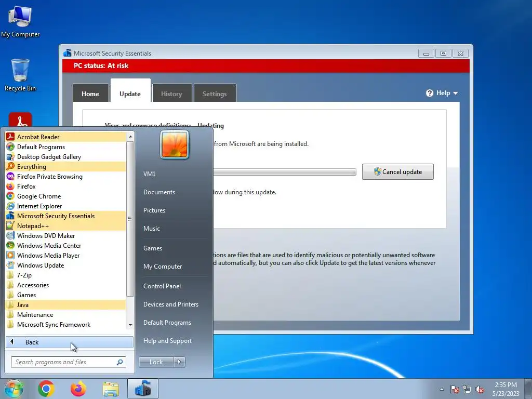532x399 pixels.
Task: Open Windows Update
Action: 66,265
